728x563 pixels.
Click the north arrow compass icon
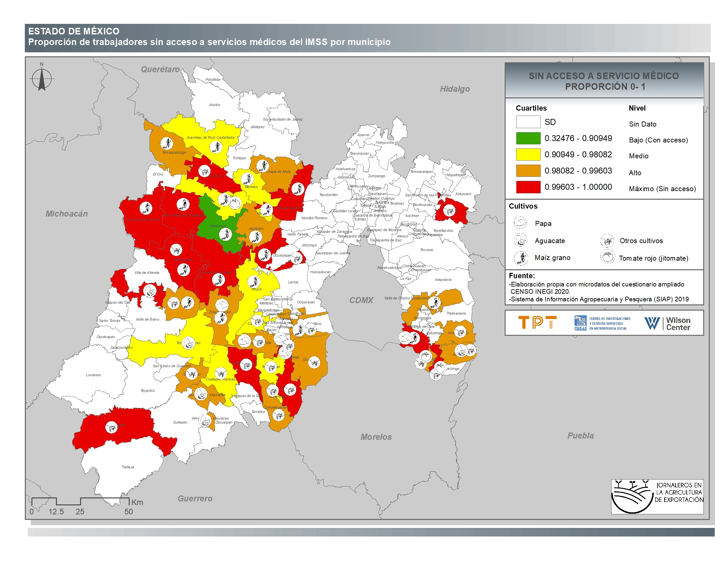42,79
